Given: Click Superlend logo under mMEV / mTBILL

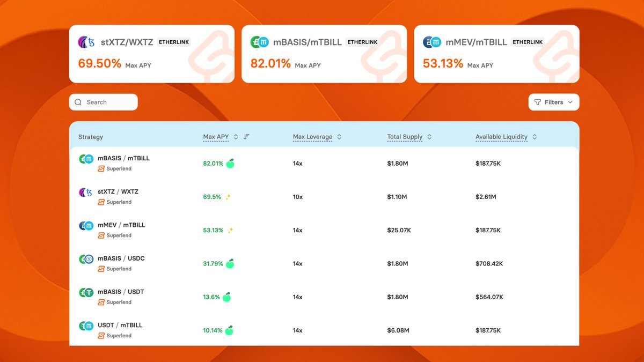Looking at the screenshot, I should point(101,235).
